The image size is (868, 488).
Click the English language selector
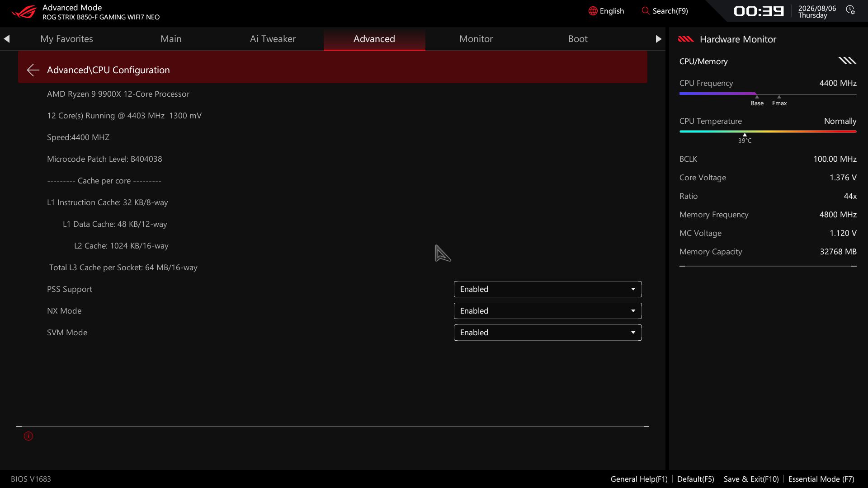606,11
